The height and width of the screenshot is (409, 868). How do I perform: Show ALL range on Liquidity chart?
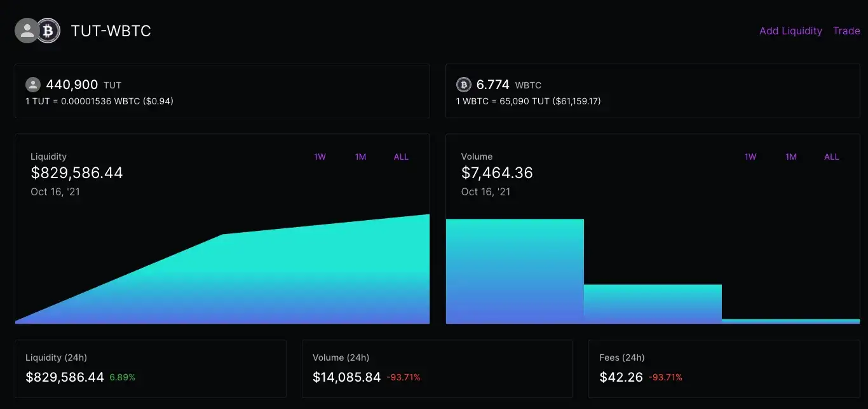pyautogui.click(x=401, y=156)
